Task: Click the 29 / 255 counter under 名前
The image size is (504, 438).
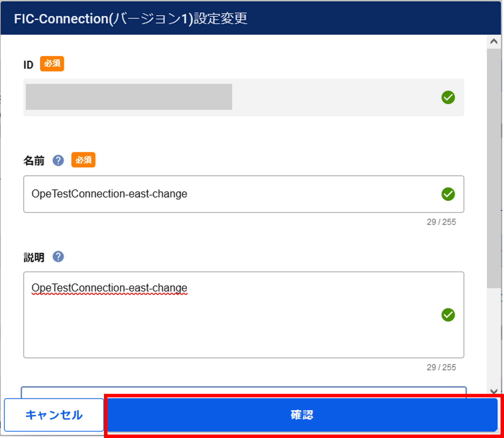Action: [441, 222]
